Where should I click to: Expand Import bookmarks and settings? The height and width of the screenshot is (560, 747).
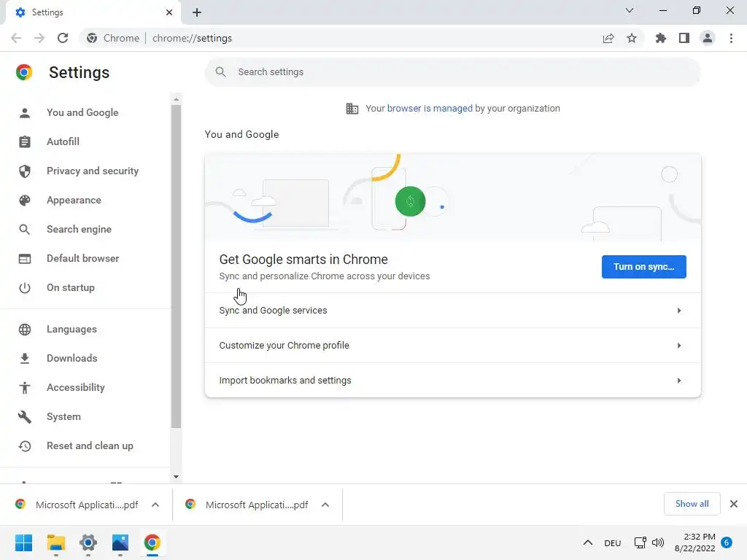(x=452, y=380)
